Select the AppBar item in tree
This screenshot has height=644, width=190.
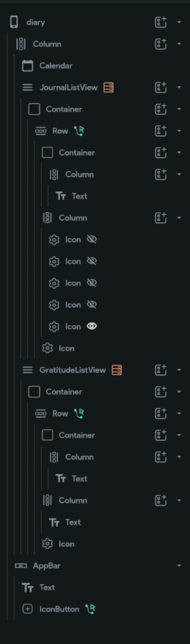coord(47,566)
